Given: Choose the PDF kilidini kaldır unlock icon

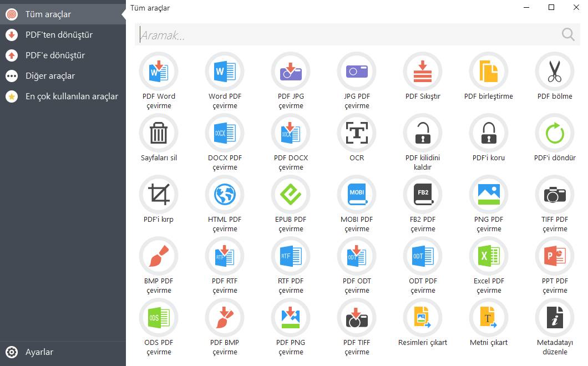Looking at the screenshot, I should pyautogui.click(x=423, y=133).
